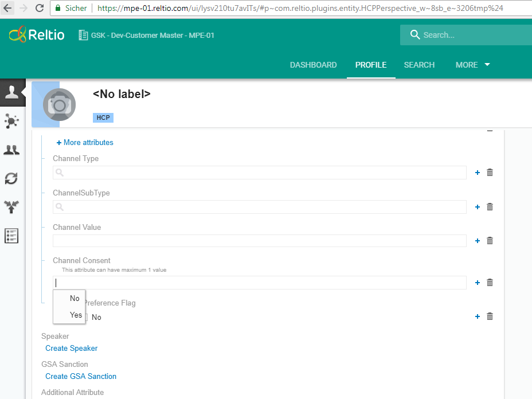Viewport: 532px width, 399px height.
Task: Open the group of people sidebar icon
Action: (x=11, y=150)
